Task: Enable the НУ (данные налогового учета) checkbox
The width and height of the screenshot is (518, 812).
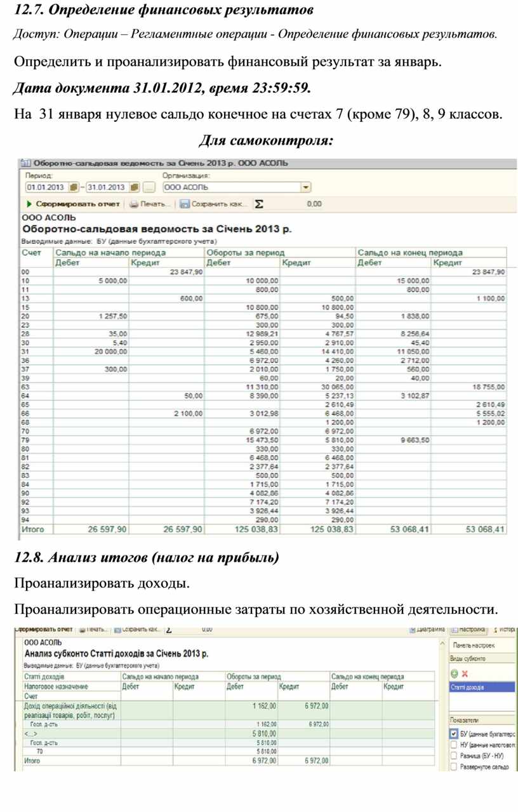Action: (455, 745)
